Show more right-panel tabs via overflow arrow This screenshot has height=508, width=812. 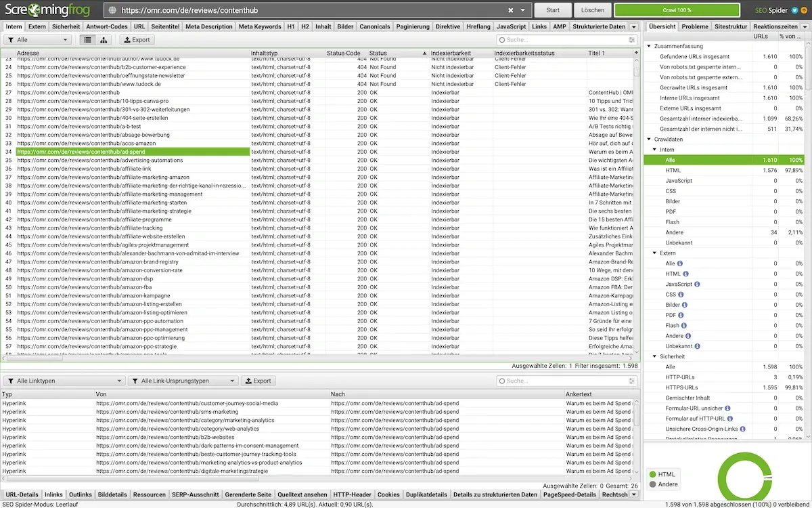(805, 26)
